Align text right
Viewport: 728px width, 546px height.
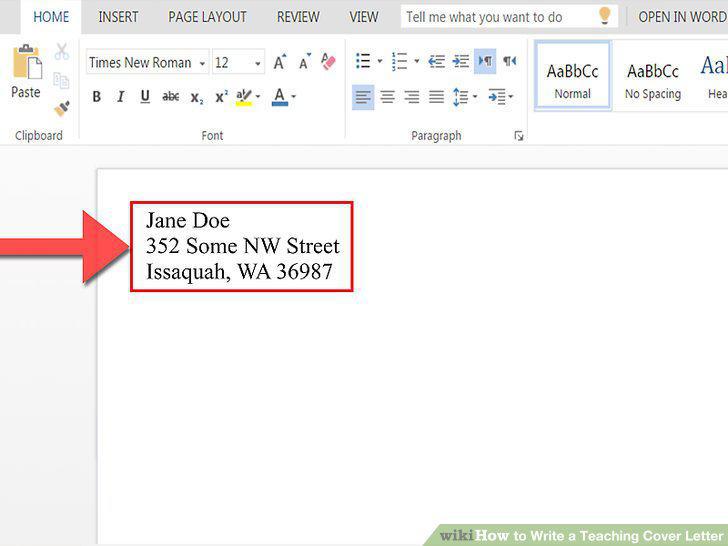412,97
